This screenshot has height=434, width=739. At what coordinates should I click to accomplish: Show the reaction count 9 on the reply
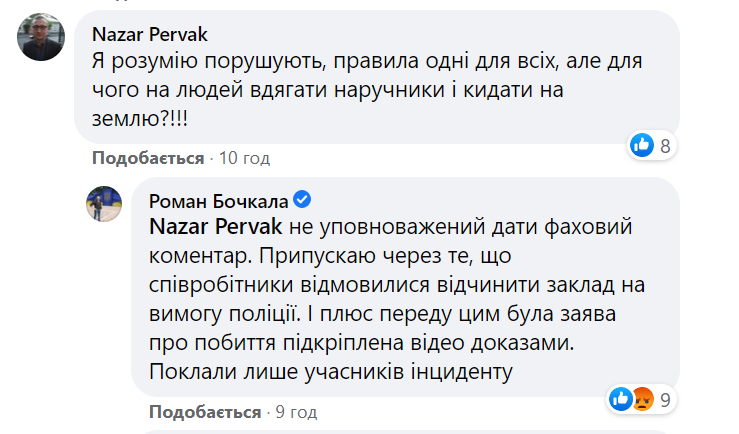click(x=664, y=400)
